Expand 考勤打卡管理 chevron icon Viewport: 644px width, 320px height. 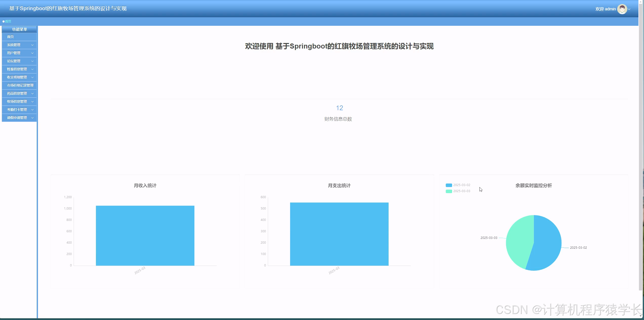(32, 110)
